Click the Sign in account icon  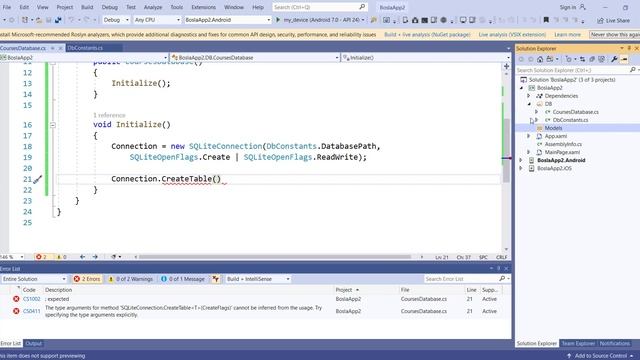(x=582, y=7)
